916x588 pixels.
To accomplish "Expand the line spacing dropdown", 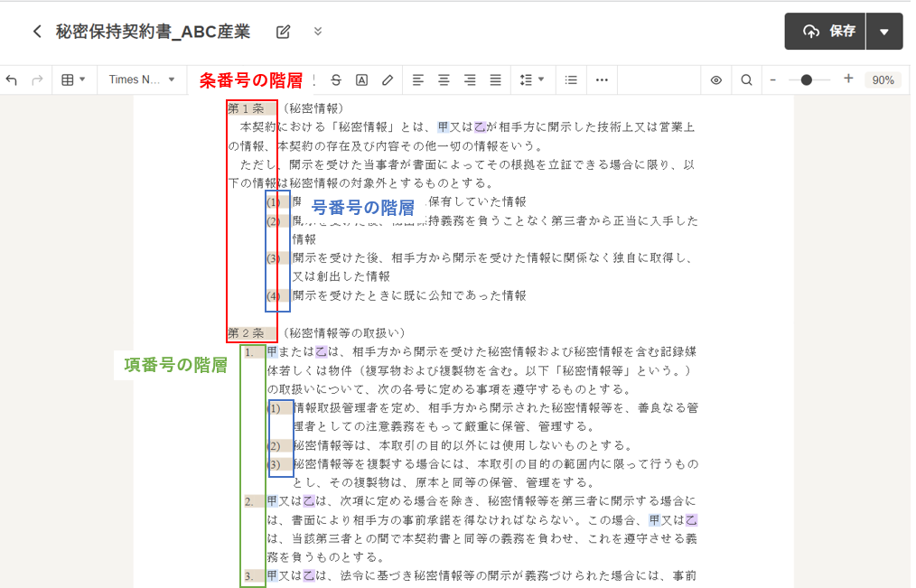I will click(x=532, y=79).
